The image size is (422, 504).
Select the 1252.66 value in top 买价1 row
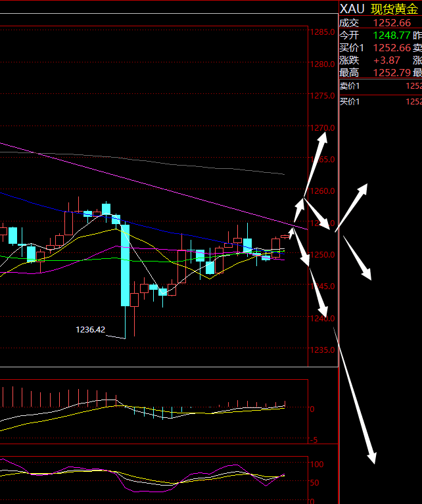tap(392, 47)
